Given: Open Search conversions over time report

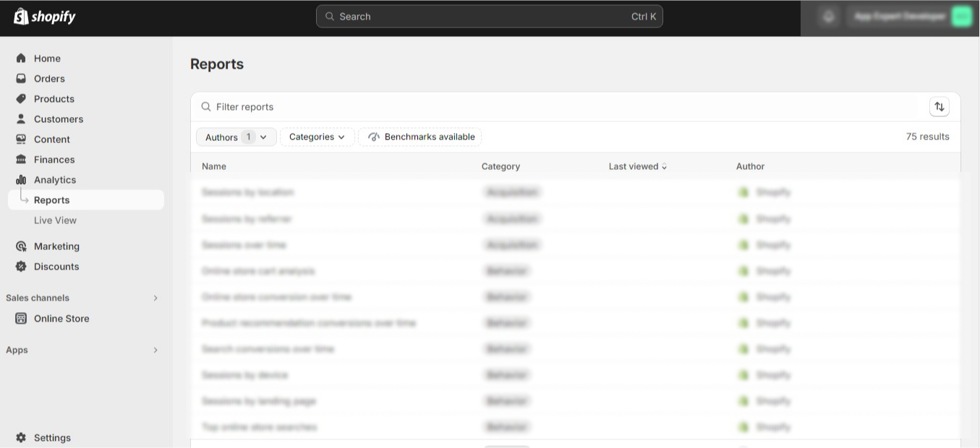Looking at the screenshot, I should point(268,348).
